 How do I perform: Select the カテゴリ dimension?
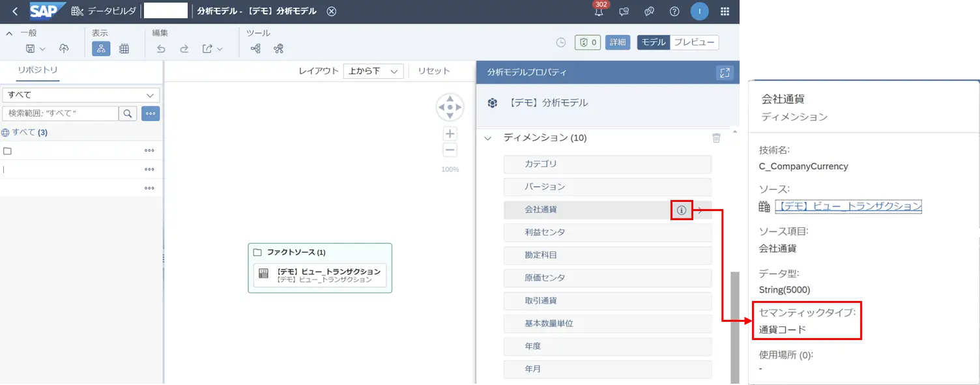click(x=607, y=164)
